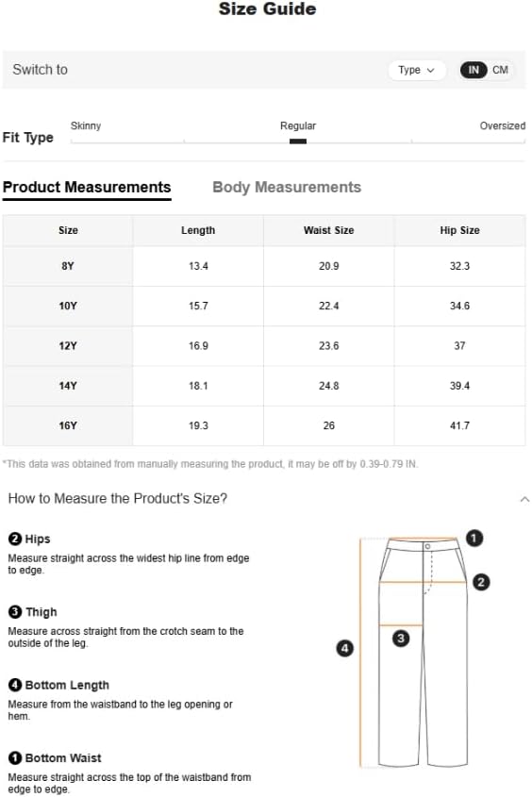Click the Bottom Waist bullet icon
The image size is (532, 797).
pos(15,758)
